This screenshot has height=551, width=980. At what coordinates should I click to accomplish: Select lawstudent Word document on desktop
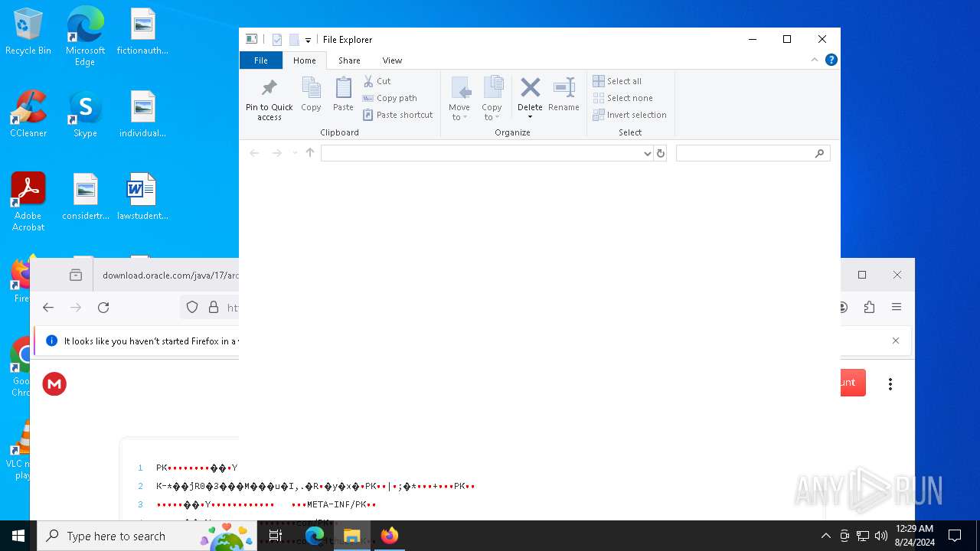point(142,197)
